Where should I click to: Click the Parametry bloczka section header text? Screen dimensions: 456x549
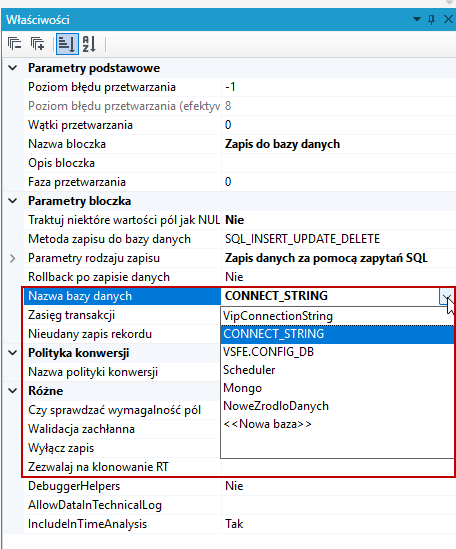[x=80, y=201]
